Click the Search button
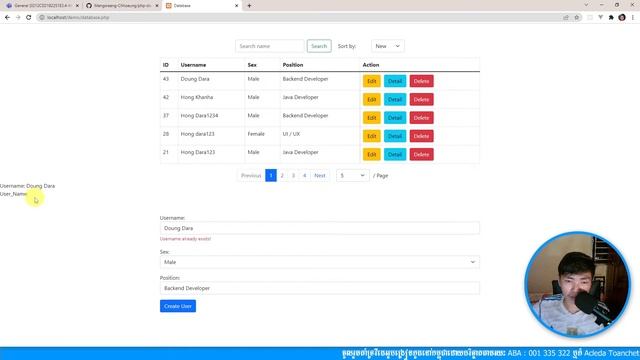Viewport: 640px width, 360px height. tap(319, 46)
